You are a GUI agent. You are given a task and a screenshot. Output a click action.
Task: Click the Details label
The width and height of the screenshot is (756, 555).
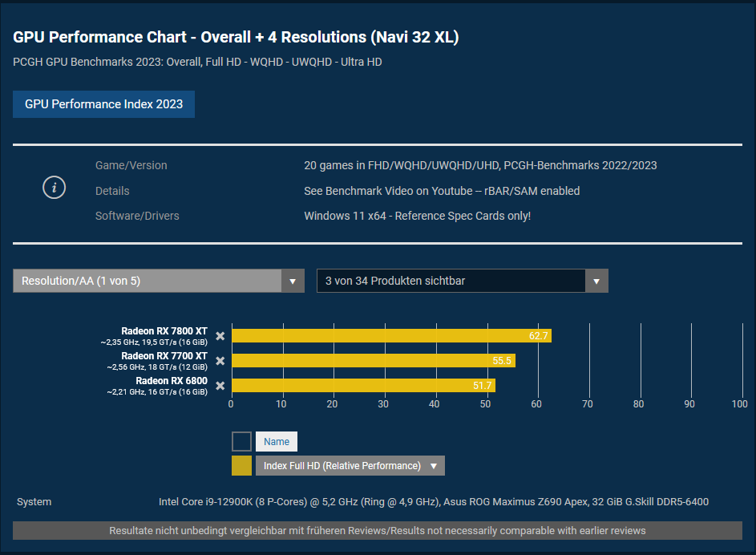click(x=112, y=191)
